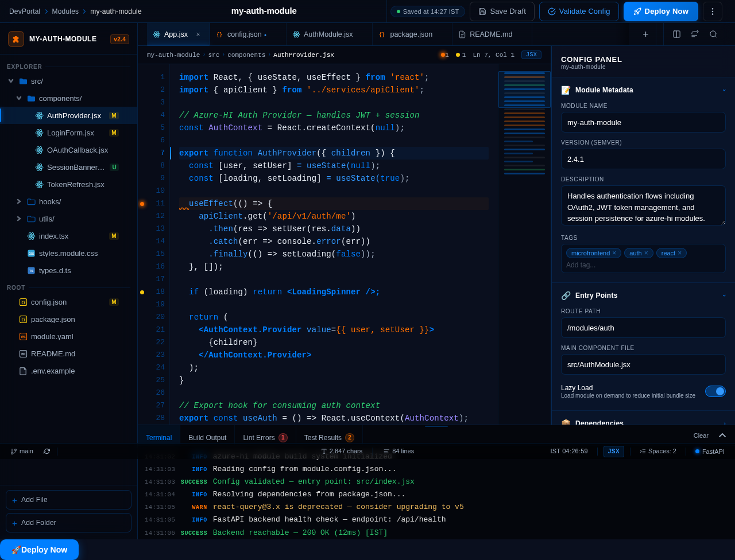Open the Build Output tab
The image size is (735, 560).
click(x=207, y=438)
